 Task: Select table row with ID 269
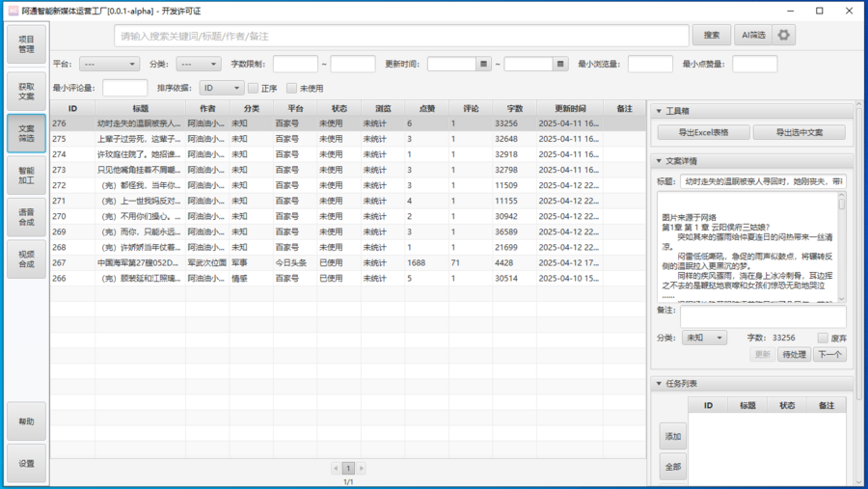[x=348, y=232]
